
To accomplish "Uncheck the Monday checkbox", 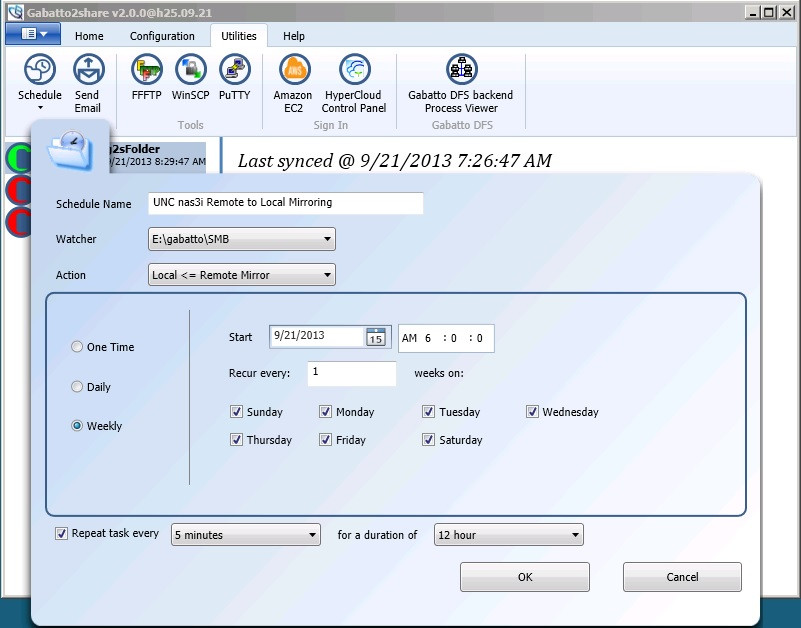I will click(325, 412).
